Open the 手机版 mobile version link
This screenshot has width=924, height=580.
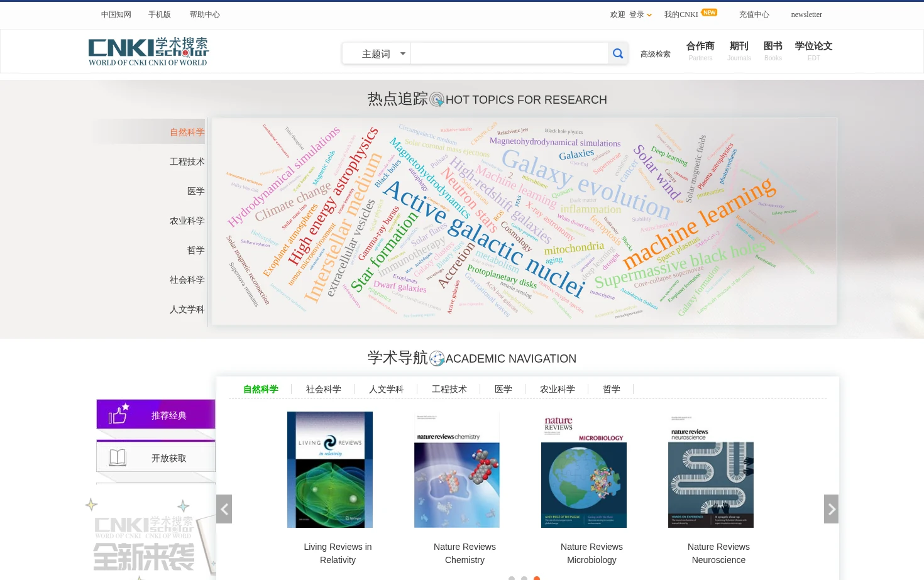click(x=160, y=14)
